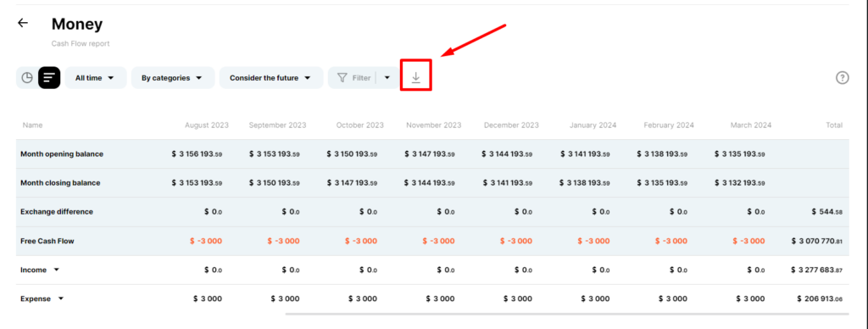Open the help question mark icon
Viewport: 868px width, 329px height.
click(842, 77)
